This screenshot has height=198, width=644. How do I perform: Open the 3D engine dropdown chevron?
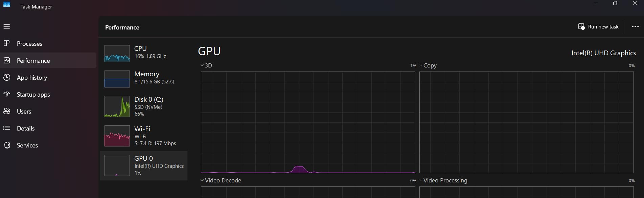[x=202, y=65]
